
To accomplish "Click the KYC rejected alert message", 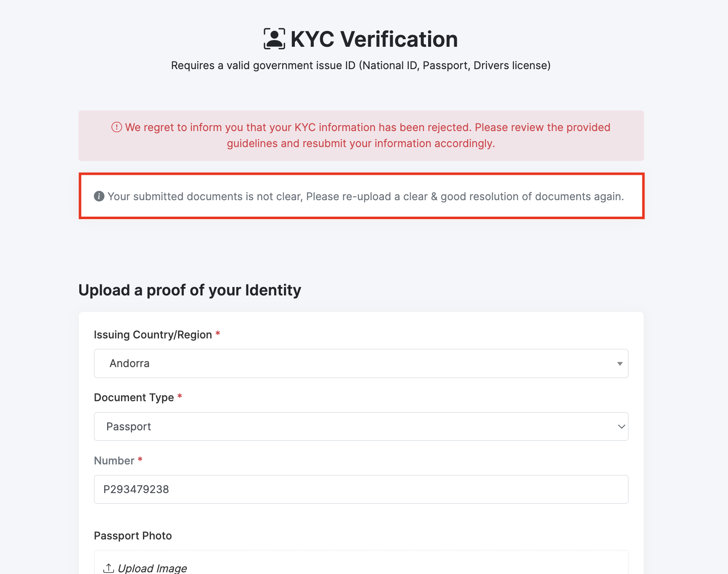I will coord(361,135).
